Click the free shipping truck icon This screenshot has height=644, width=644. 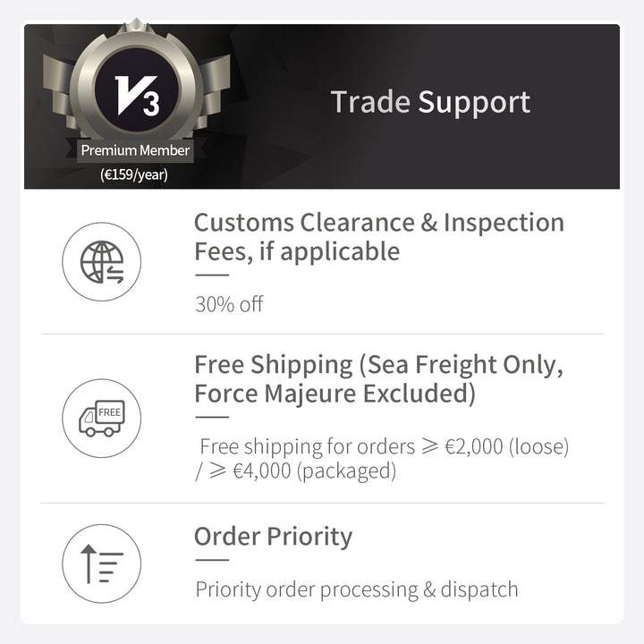pos(101,418)
